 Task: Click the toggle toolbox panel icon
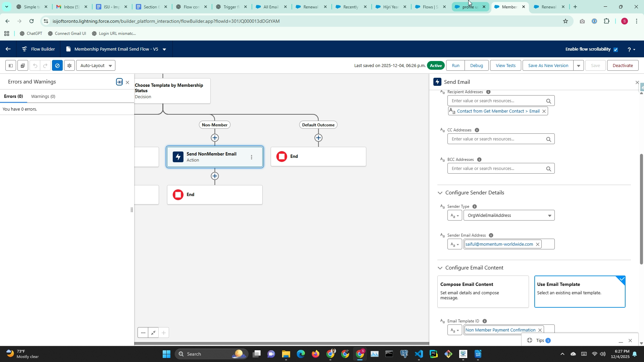pyautogui.click(x=11, y=66)
